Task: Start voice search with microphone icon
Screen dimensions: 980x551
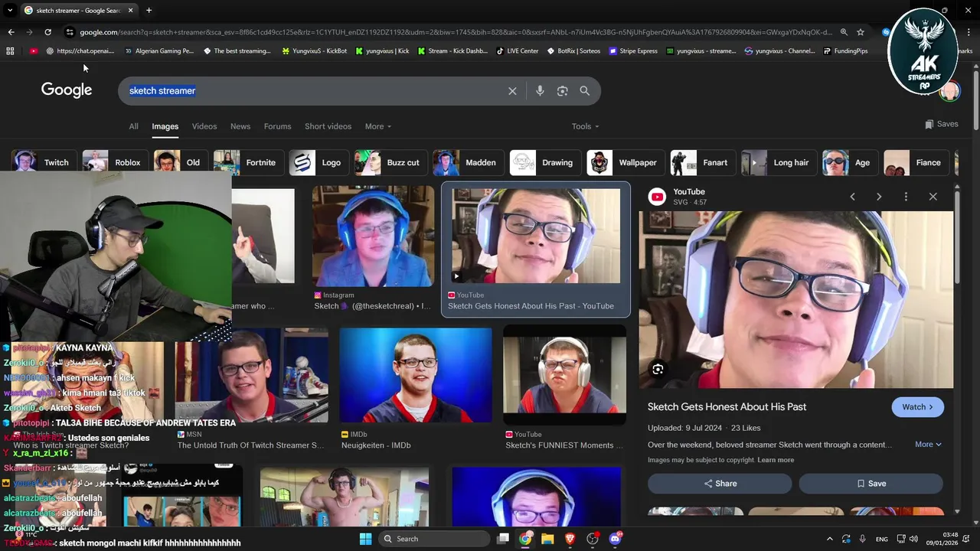Action: coord(540,91)
